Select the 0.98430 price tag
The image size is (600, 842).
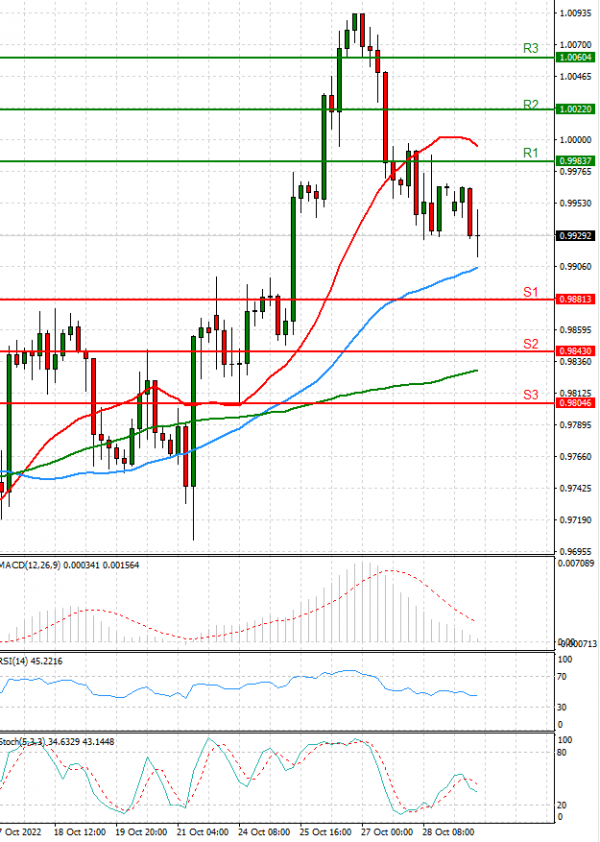575,351
